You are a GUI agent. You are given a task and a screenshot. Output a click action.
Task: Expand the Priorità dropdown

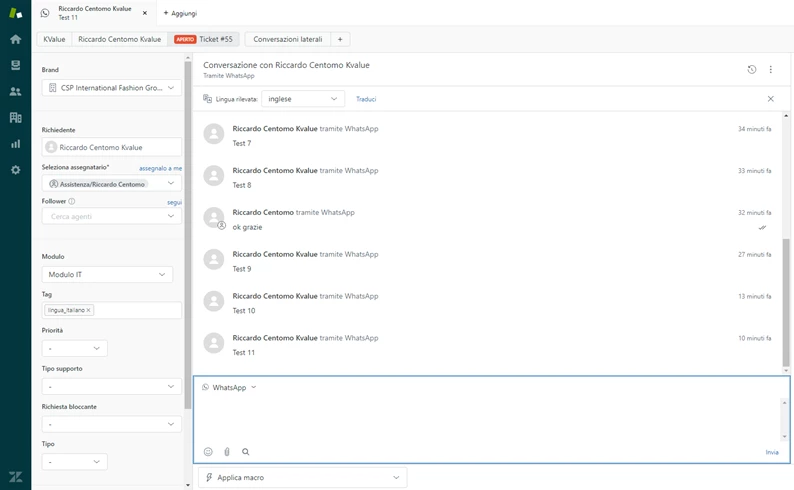[74, 348]
